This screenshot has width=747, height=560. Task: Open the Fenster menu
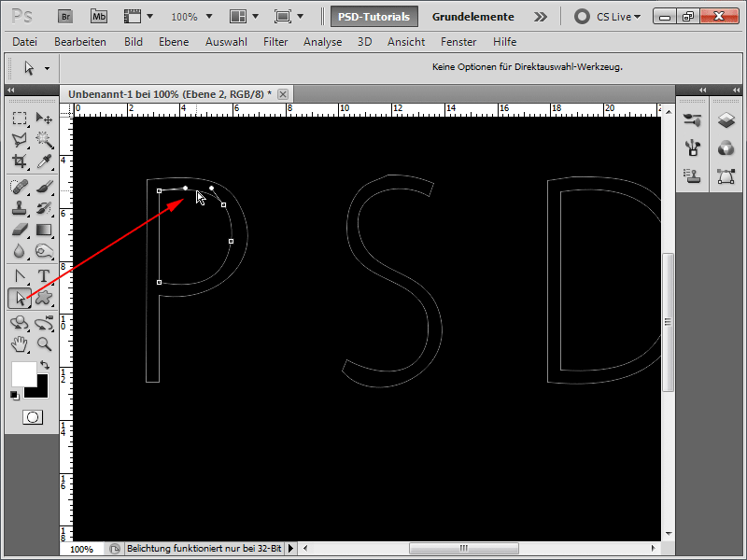pyautogui.click(x=458, y=42)
